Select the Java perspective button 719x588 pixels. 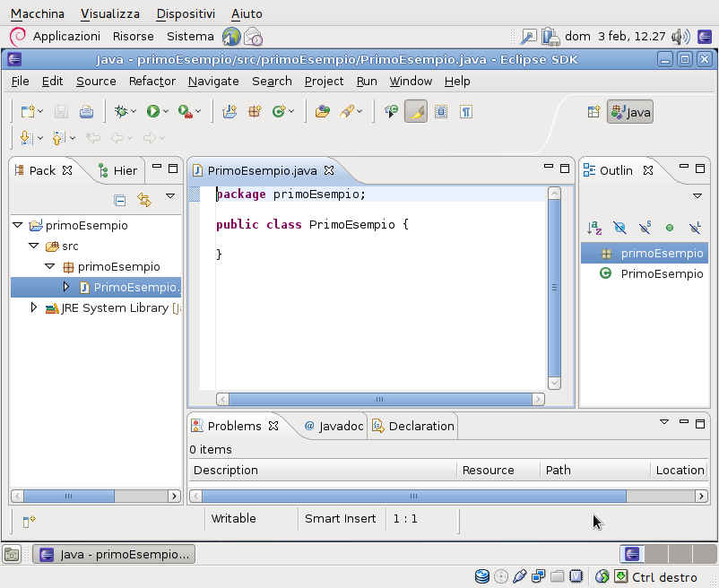coord(630,112)
